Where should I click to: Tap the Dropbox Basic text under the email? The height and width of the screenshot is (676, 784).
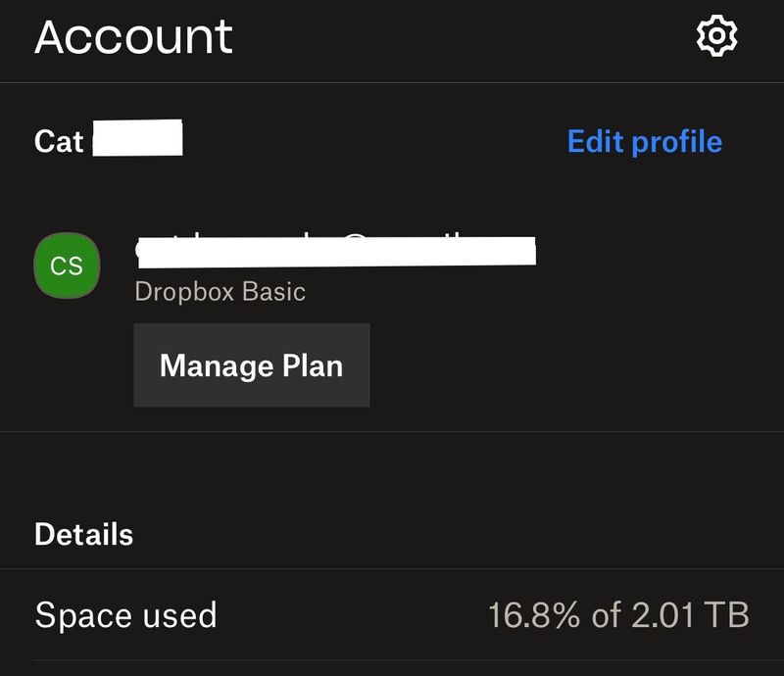click(x=218, y=289)
